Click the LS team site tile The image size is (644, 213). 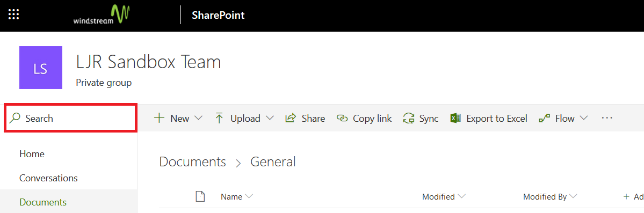[x=41, y=68]
